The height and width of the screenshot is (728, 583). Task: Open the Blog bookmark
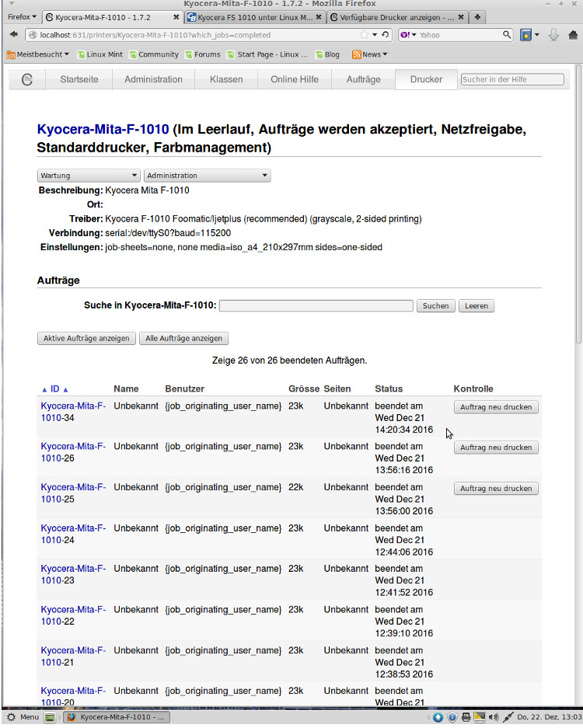327,55
